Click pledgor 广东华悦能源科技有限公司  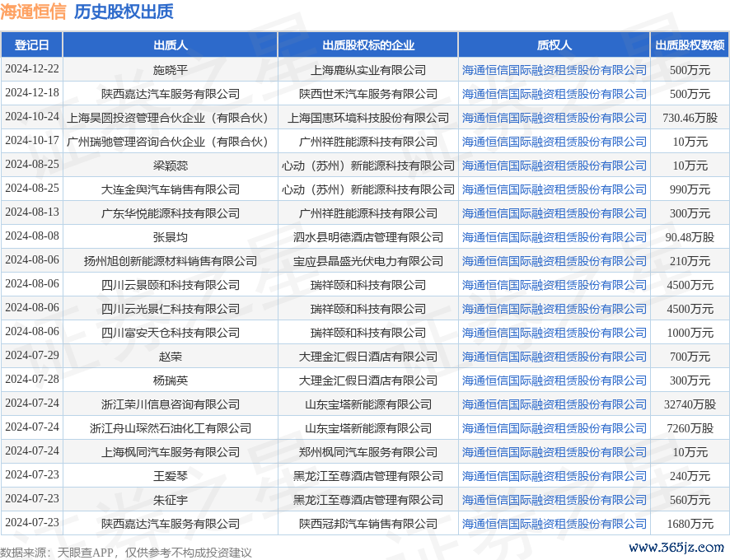click(171, 213)
